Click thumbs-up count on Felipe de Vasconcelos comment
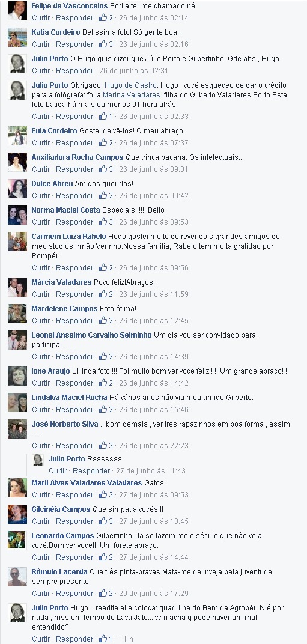 tap(106, 17)
